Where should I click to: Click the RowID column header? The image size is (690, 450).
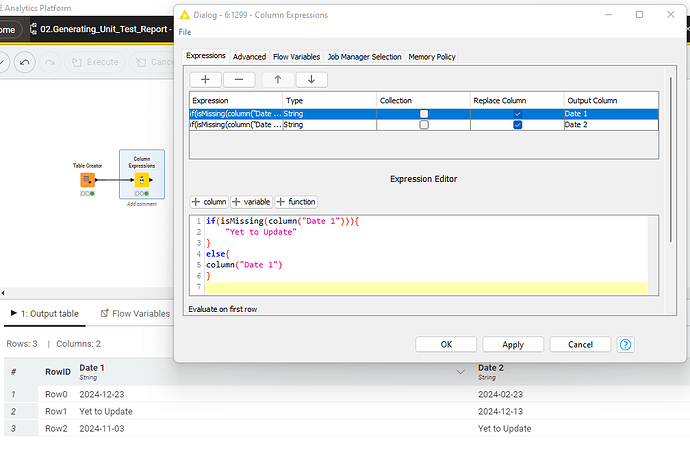(58, 372)
